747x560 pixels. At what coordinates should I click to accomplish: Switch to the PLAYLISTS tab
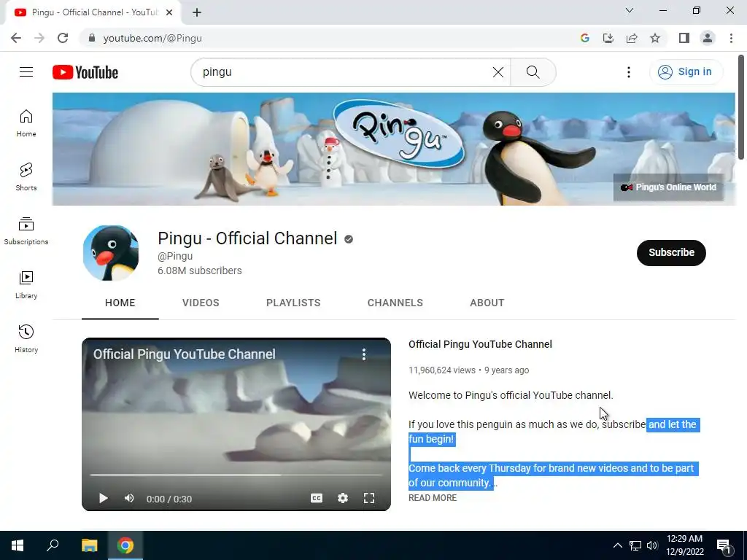293,303
